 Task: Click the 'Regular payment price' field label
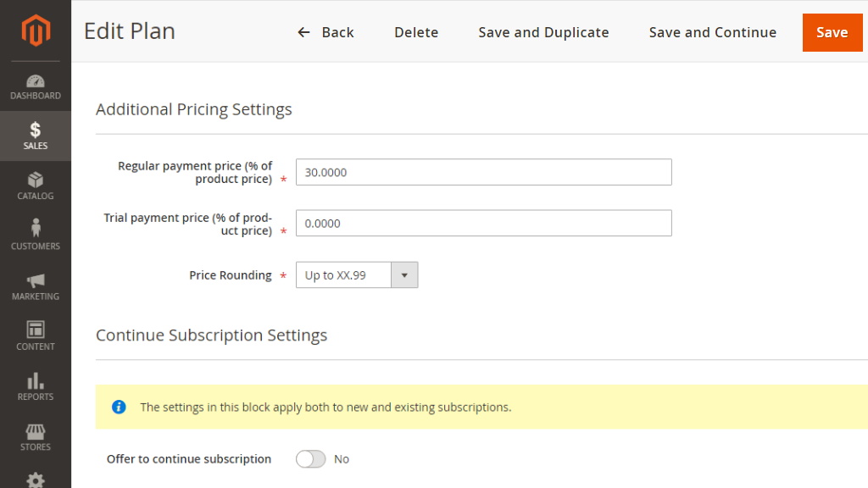(x=195, y=172)
